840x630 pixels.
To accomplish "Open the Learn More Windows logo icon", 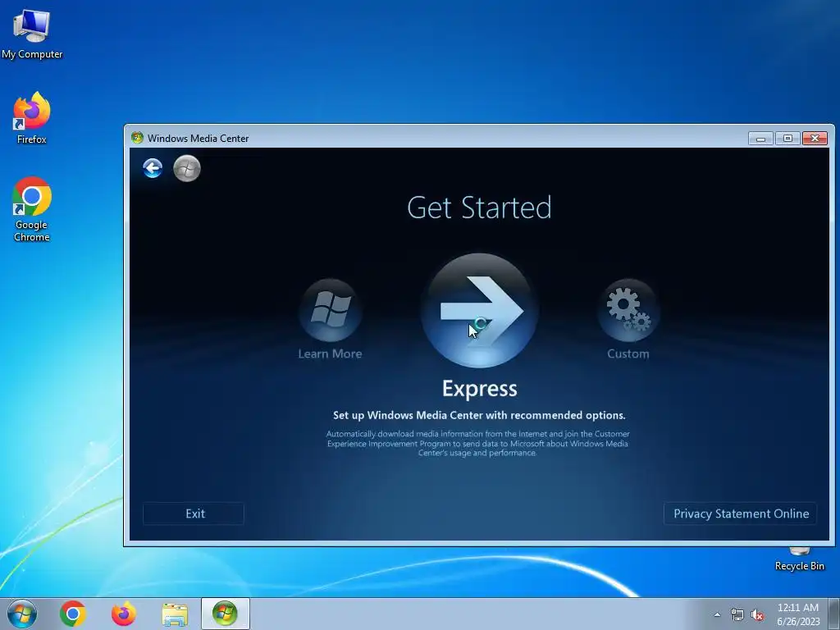I will click(x=331, y=309).
